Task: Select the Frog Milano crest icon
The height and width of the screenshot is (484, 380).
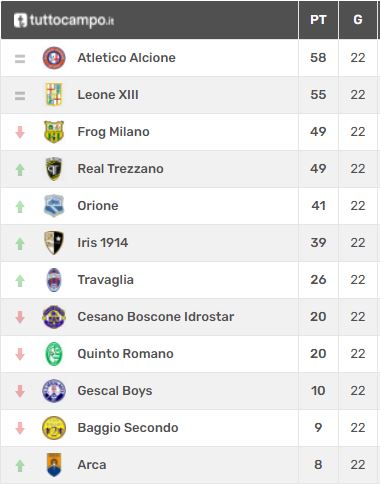Action: pyautogui.click(x=54, y=132)
